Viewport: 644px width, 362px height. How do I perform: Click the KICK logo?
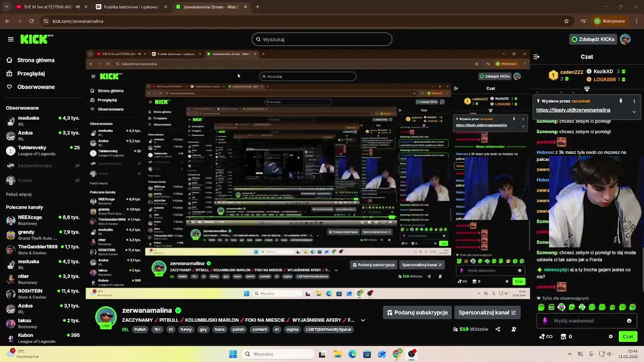click(37, 39)
